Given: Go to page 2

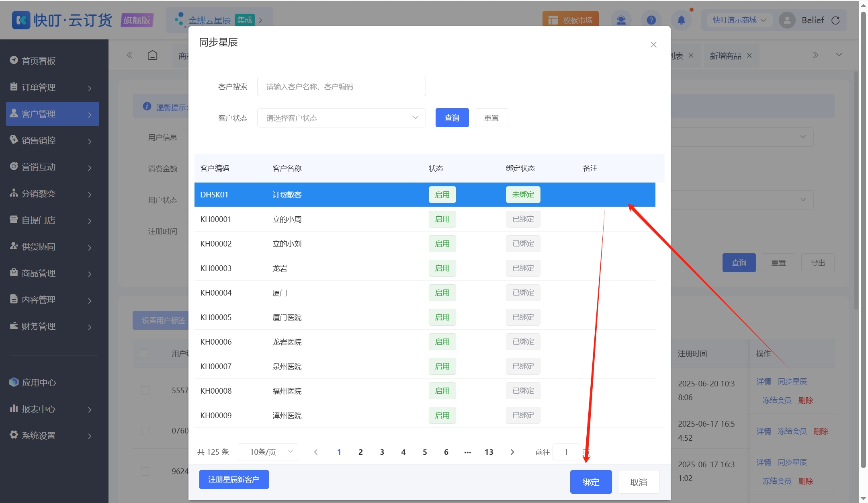Looking at the screenshot, I should point(360,452).
